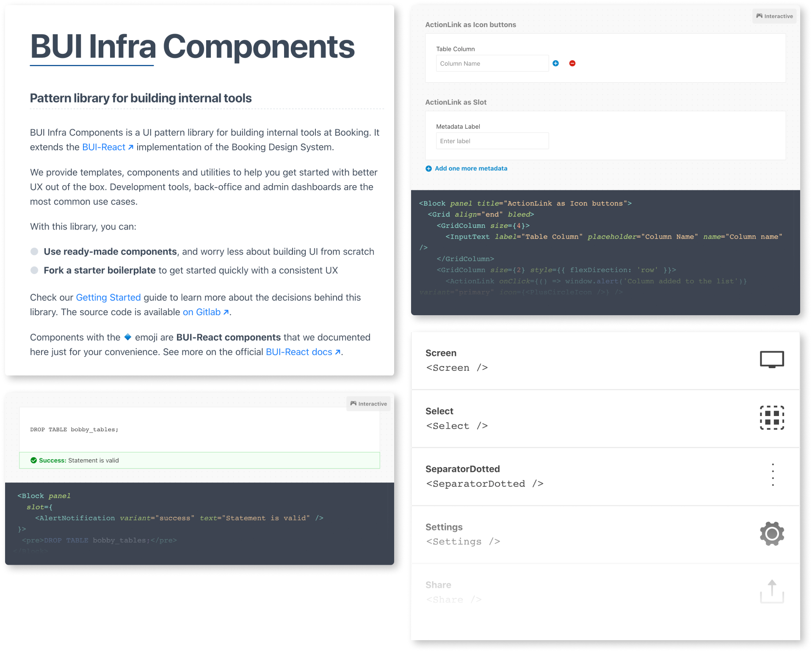
Task: Click the Select dotted-square icon
Action: 772,418
